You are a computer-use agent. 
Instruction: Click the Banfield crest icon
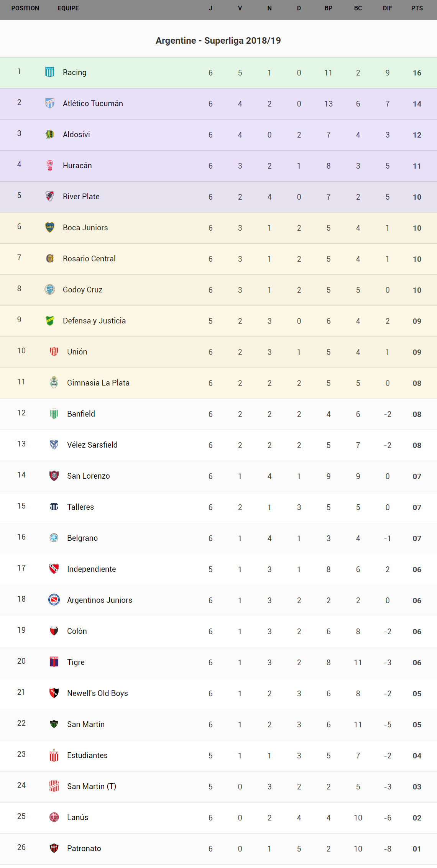coord(54,413)
